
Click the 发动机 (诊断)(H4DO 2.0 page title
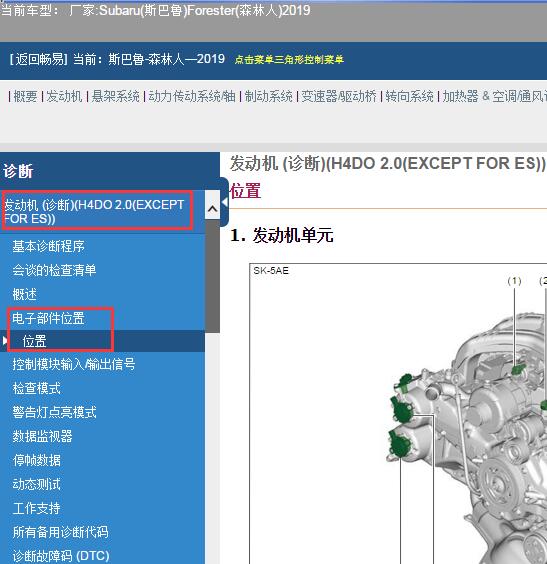click(x=388, y=164)
